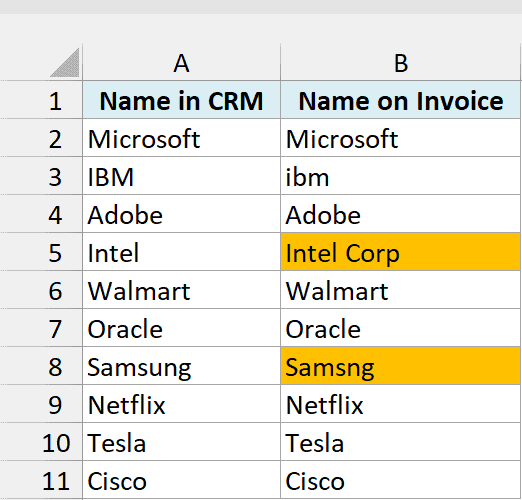
Task: Select the Netflix cell in column B
Action: point(401,404)
